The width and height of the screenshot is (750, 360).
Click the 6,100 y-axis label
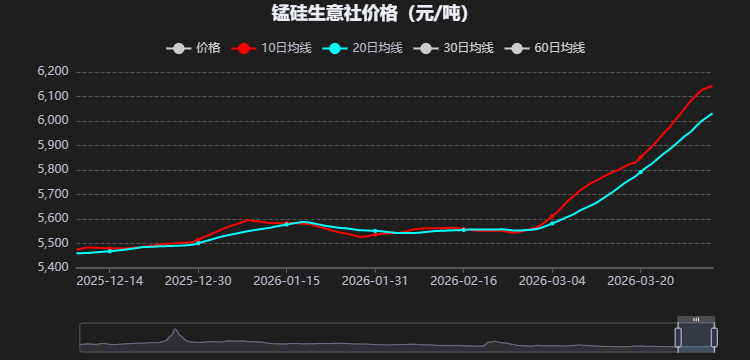[53, 96]
